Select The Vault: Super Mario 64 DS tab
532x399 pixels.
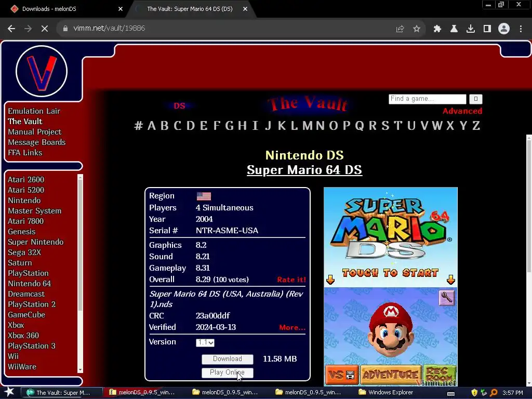190,9
